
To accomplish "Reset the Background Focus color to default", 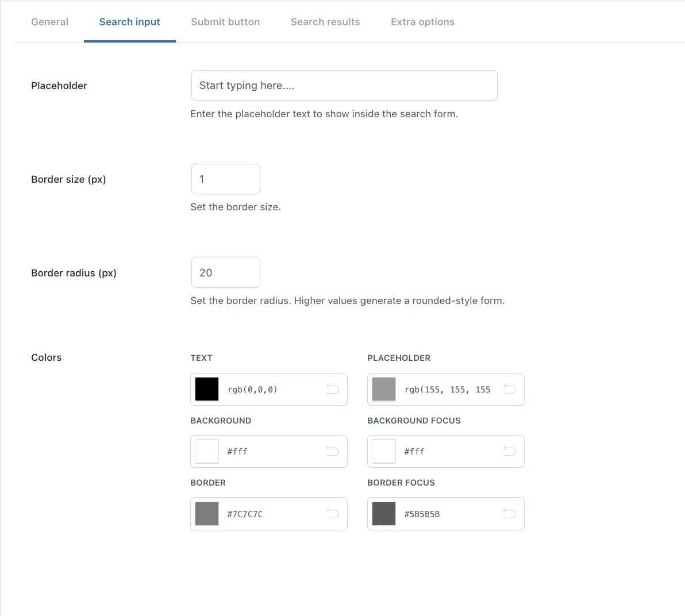I will pyautogui.click(x=509, y=451).
